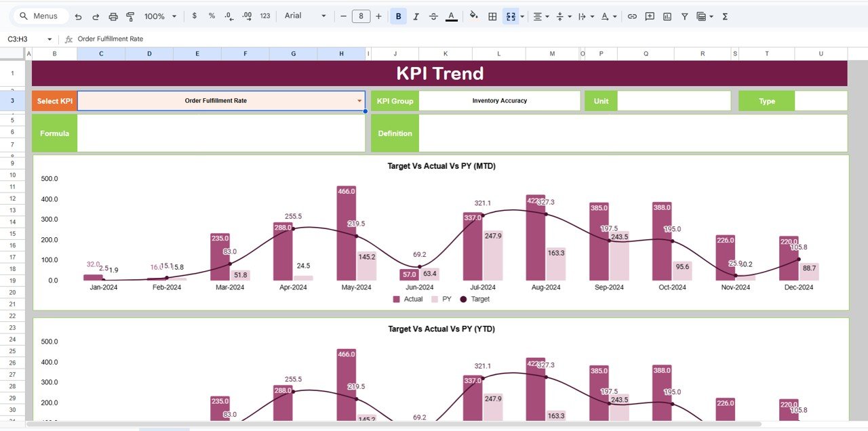Open the Order Fulfillment Rate KPI dropdown

[x=359, y=100]
